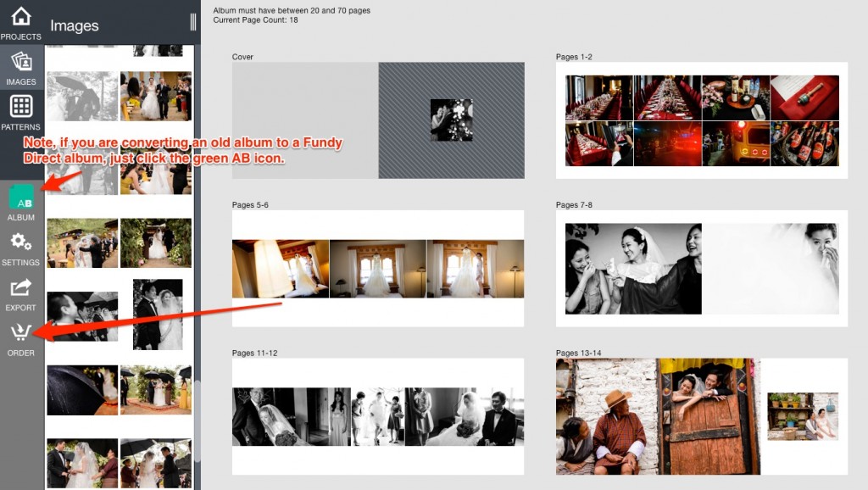The height and width of the screenshot is (490, 868).
Task: Select the outdoor ceremony with umbrellas thumbnail
Action: pos(156,390)
